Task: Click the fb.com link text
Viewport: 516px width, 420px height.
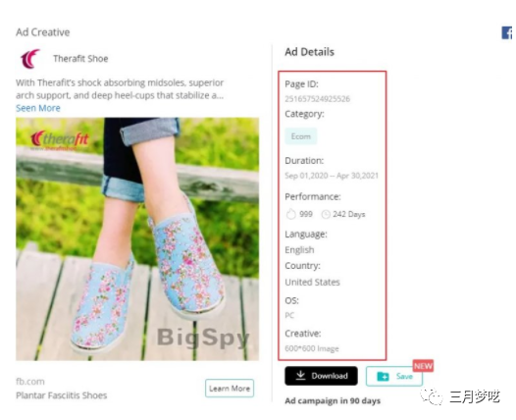Action: (30, 382)
